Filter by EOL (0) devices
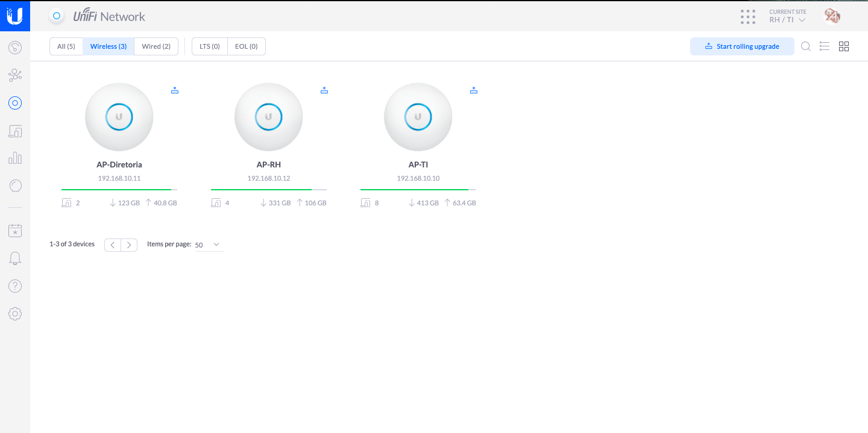The height and width of the screenshot is (433, 868). (246, 46)
